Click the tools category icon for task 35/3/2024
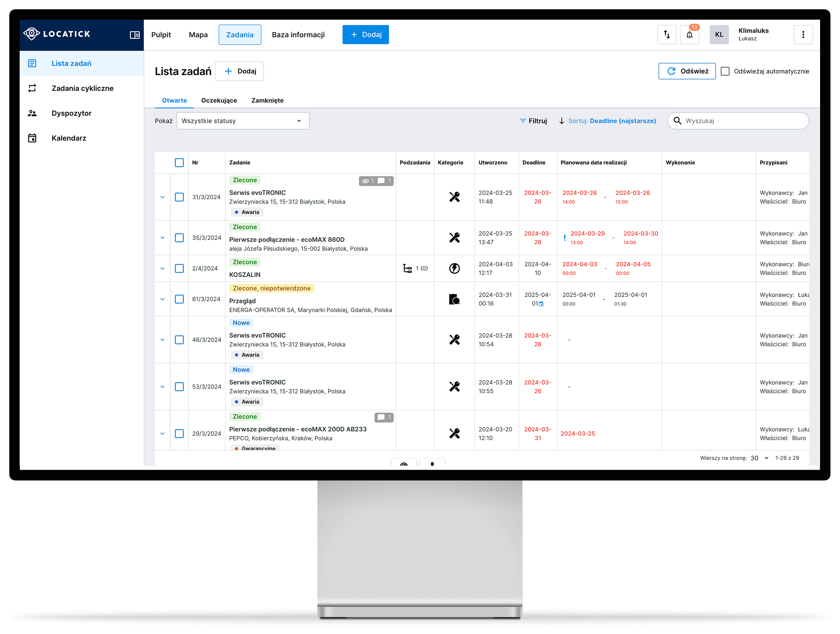The image size is (840, 634). (x=454, y=238)
